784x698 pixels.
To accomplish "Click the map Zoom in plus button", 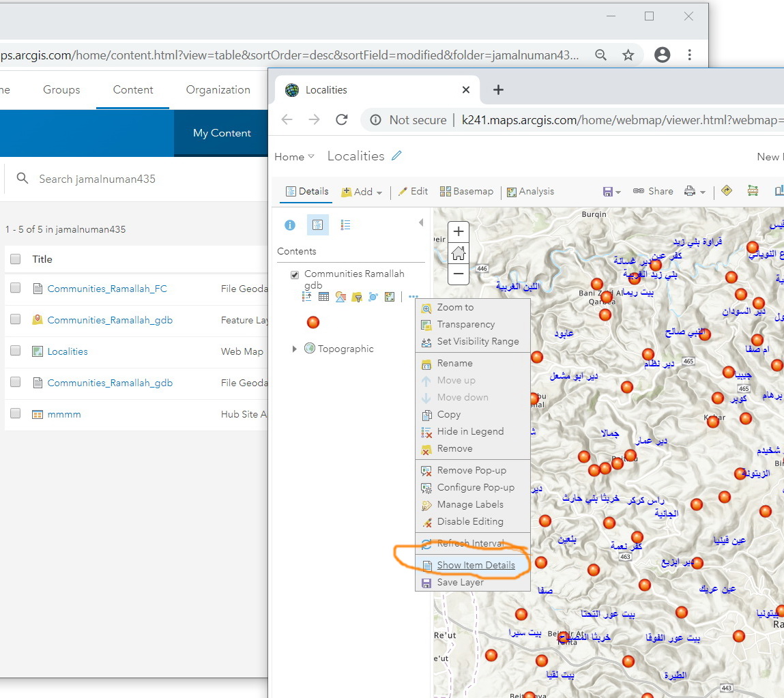I will pyautogui.click(x=459, y=232).
